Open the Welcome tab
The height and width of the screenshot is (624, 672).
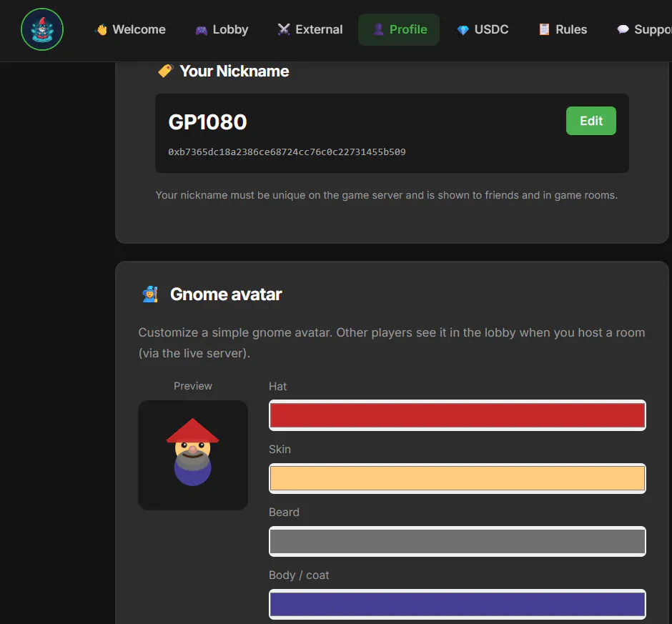click(131, 29)
